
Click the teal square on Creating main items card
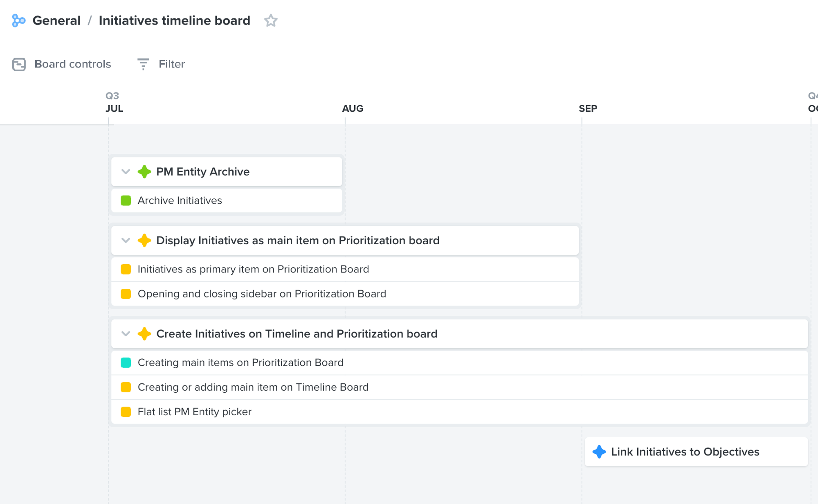pos(126,362)
